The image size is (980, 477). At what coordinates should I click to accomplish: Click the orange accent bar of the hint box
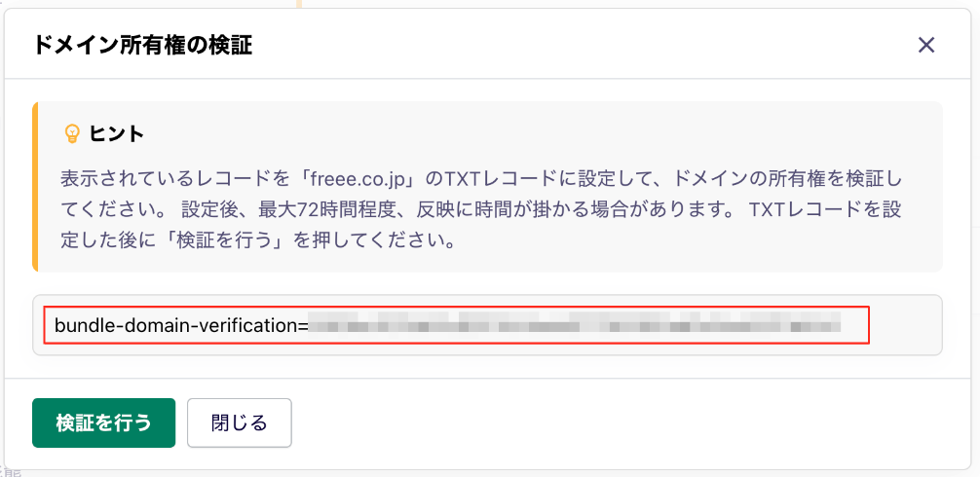tap(35, 187)
